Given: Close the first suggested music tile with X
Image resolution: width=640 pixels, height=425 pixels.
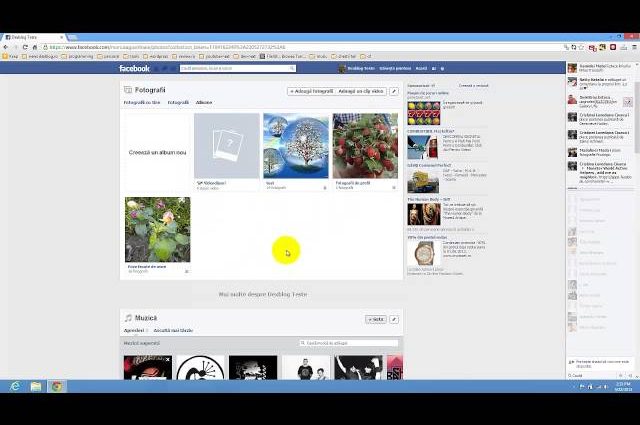Looking at the screenshot, I should [168, 360].
